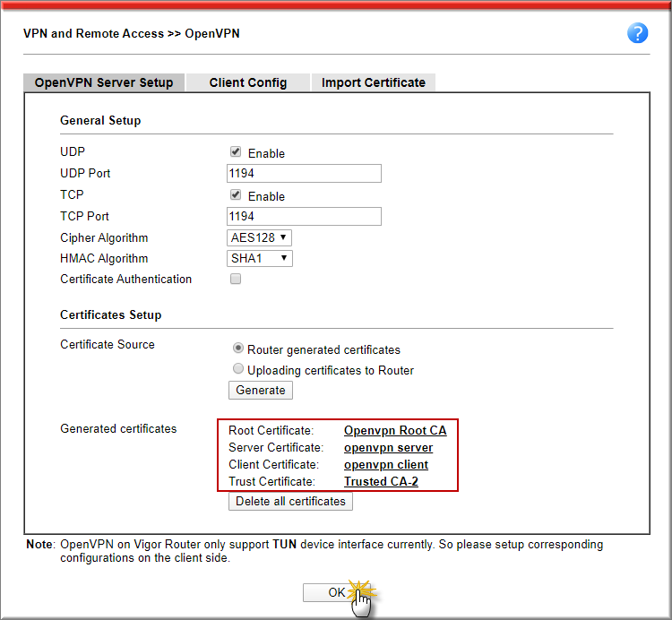Open the blue help question mark icon
The height and width of the screenshot is (620, 672).
pos(637,33)
